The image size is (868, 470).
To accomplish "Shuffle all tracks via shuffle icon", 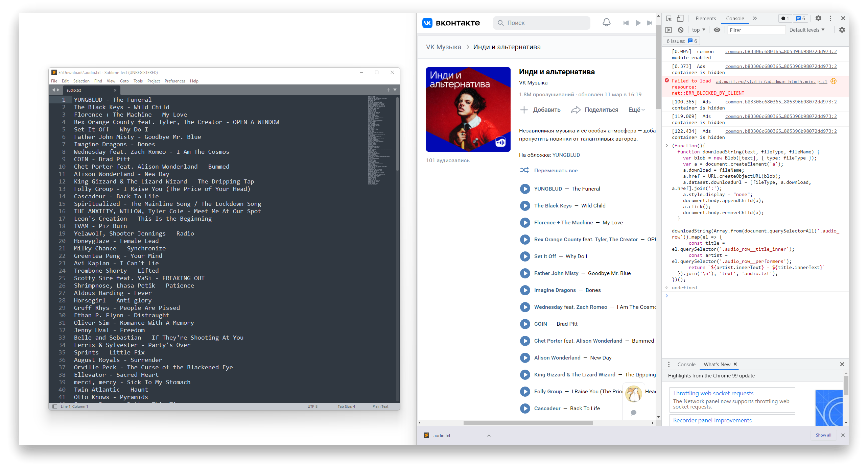I will pyautogui.click(x=524, y=170).
